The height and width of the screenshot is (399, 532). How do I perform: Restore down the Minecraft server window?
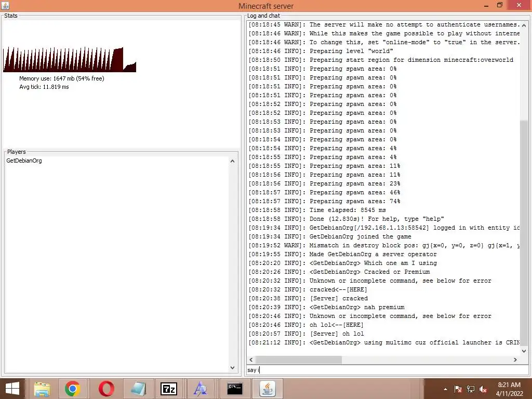coord(499,5)
